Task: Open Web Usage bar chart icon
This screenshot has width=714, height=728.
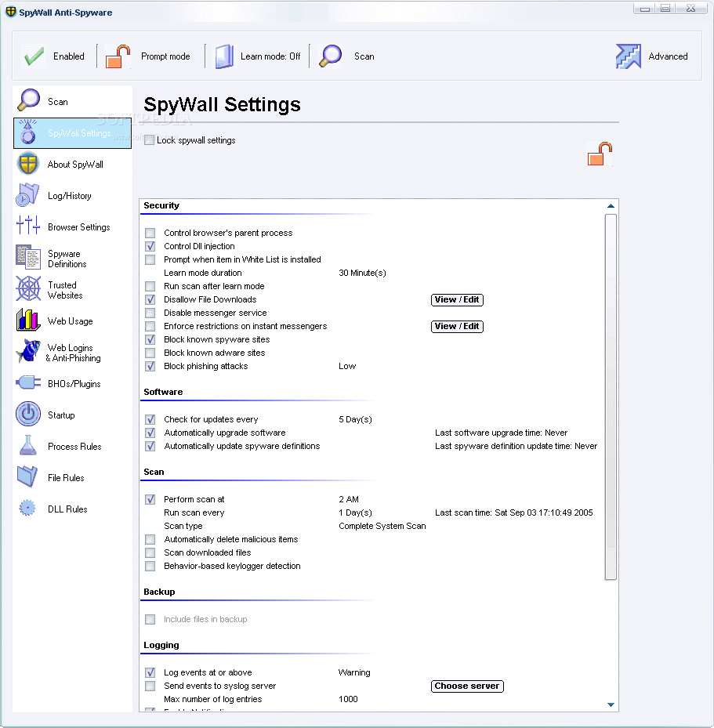Action: [x=28, y=321]
